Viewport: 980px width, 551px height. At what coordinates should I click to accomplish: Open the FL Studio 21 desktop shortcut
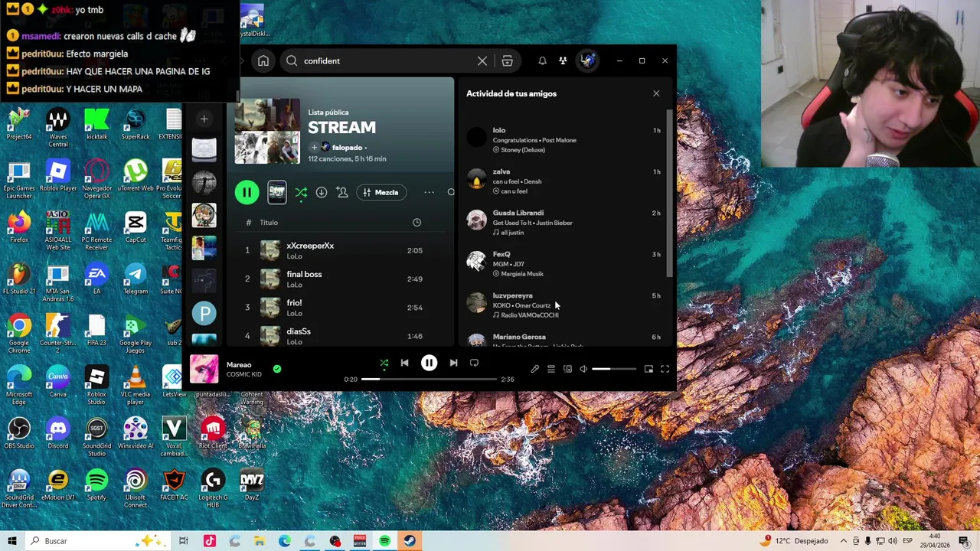coord(19,279)
